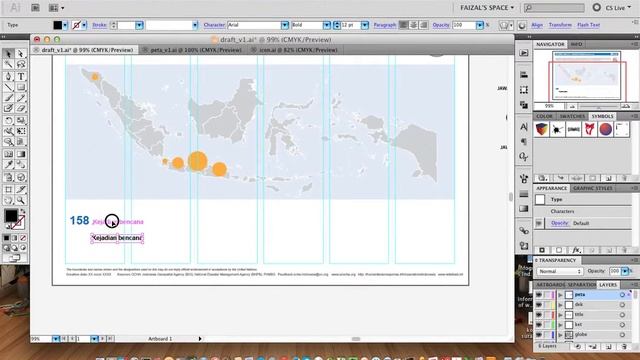Viewport: 640px width, 360px height.
Task: Select the Mesh tool
Action: 8,154
